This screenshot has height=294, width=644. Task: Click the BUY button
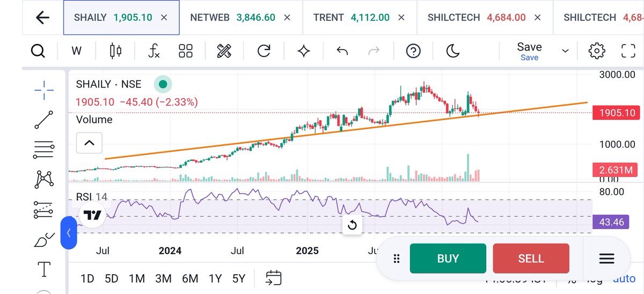click(448, 259)
